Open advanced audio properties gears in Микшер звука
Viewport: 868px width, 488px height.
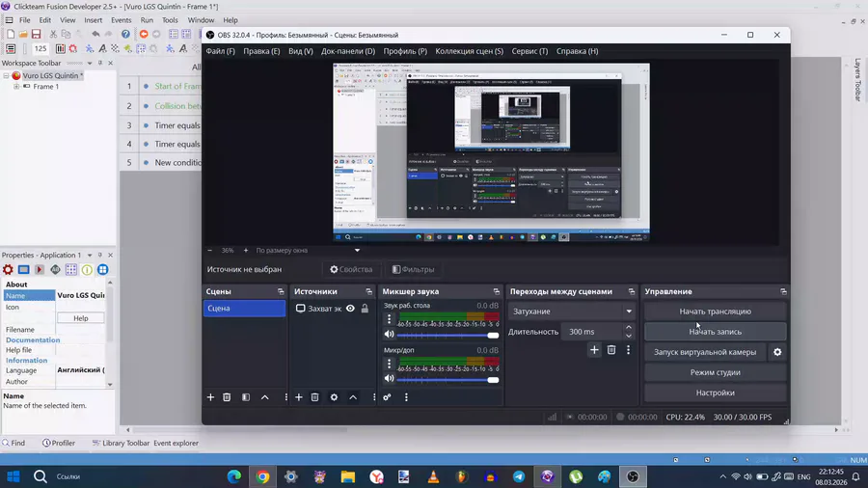coord(387,397)
